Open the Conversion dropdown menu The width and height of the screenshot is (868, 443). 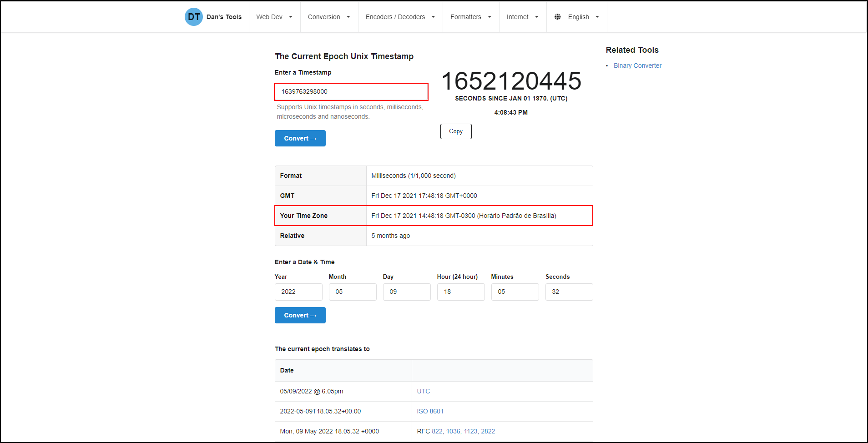click(329, 17)
